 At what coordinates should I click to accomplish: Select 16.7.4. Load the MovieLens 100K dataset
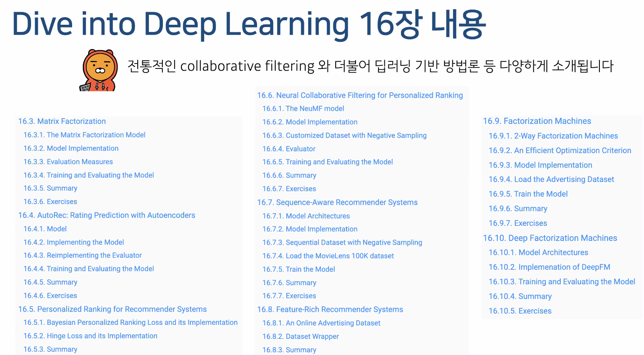coord(328,256)
